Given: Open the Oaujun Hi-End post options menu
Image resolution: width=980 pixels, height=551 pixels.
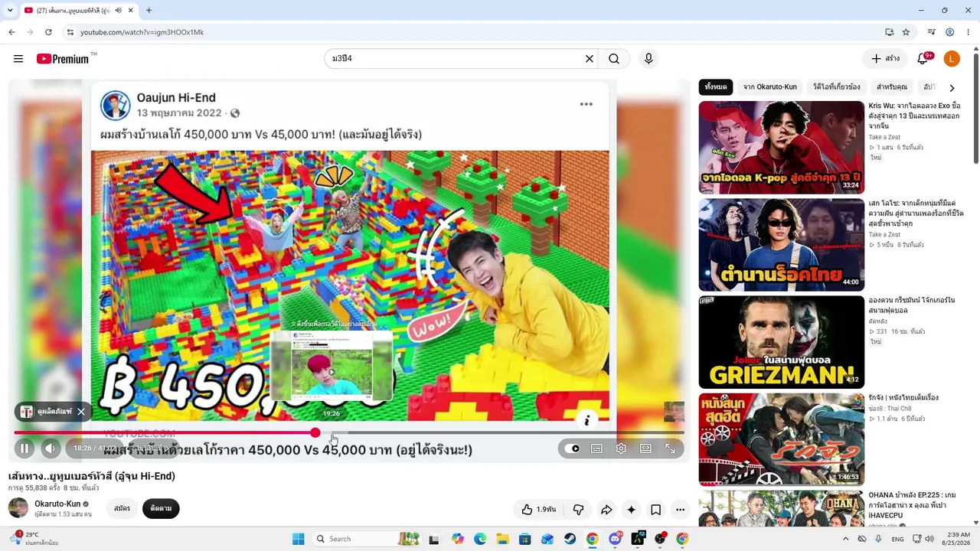Looking at the screenshot, I should coord(586,104).
